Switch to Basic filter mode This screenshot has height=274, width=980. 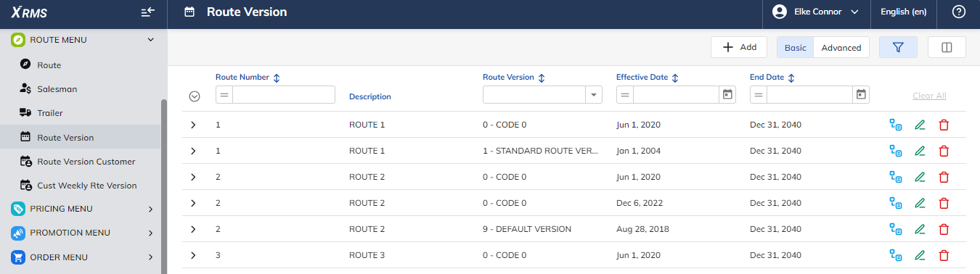pos(795,48)
